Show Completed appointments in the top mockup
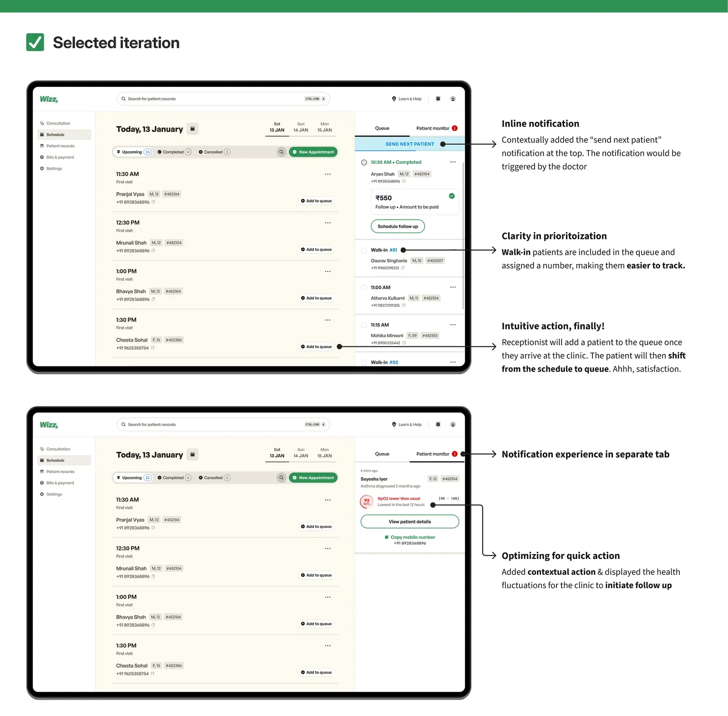Screen dimensions: 728x716 174,152
